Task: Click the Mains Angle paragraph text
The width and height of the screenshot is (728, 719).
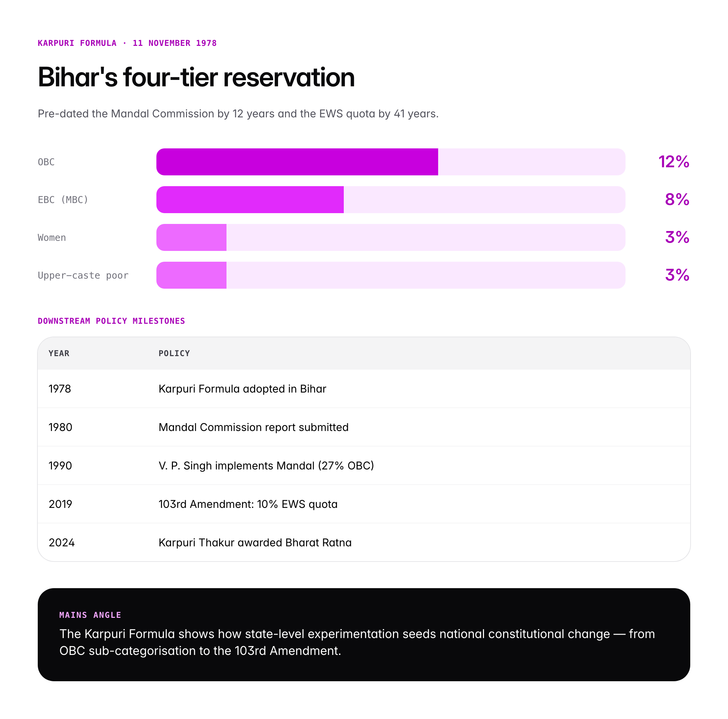Action: coord(357,642)
